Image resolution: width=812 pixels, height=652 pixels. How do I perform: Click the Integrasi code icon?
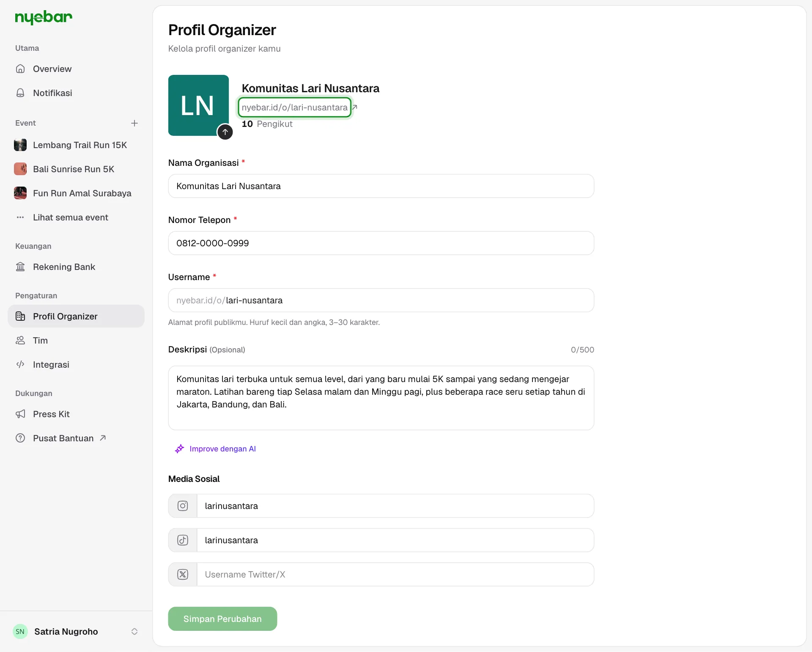[x=20, y=365]
